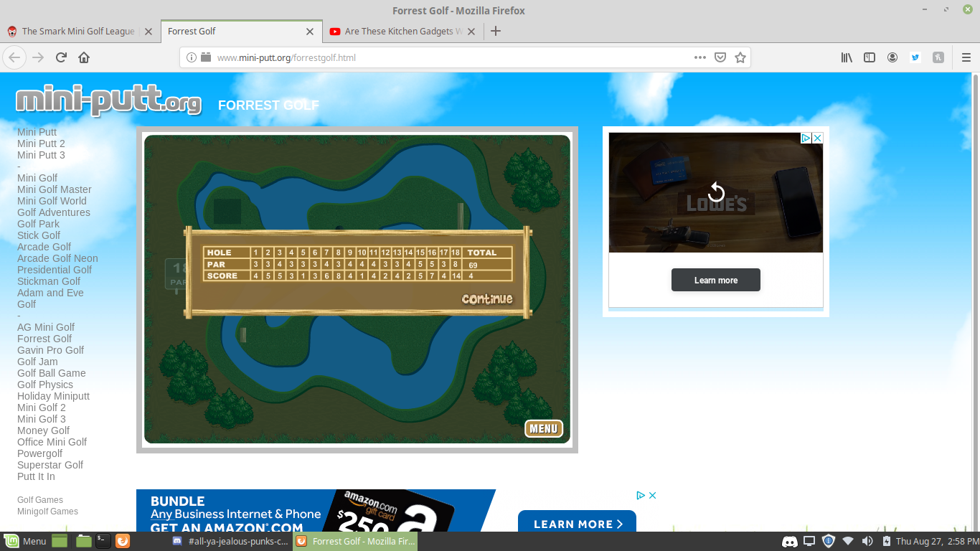Switch to The Smark Mini Golf League tab
Screen dimensions: 980x551
(x=77, y=32)
